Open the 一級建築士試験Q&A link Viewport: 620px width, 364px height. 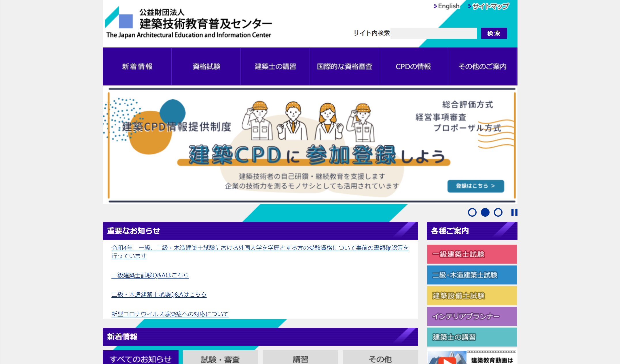150,275
